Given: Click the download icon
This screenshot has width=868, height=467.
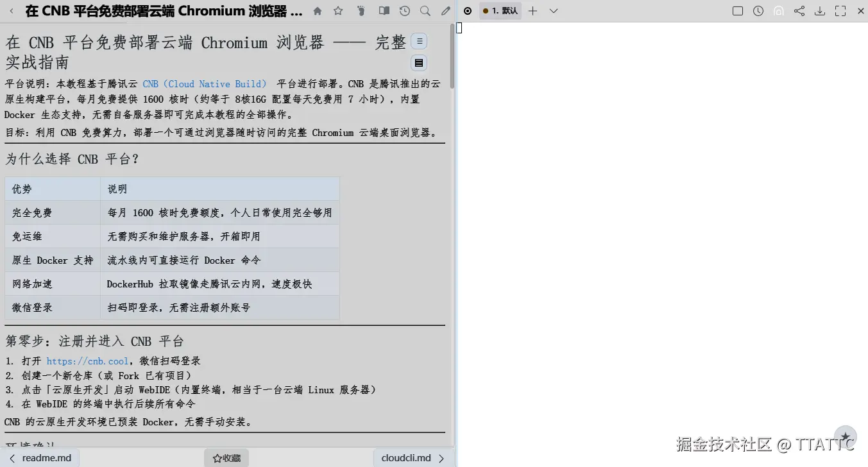Looking at the screenshot, I should (820, 11).
